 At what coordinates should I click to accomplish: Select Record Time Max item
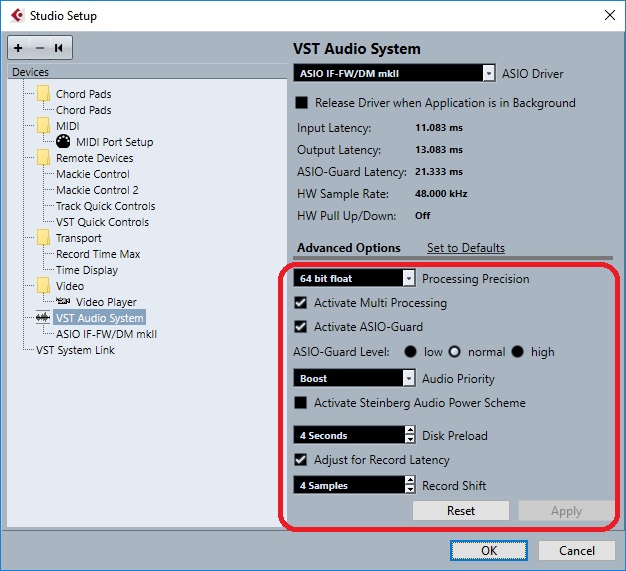pyautogui.click(x=98, y=254)
